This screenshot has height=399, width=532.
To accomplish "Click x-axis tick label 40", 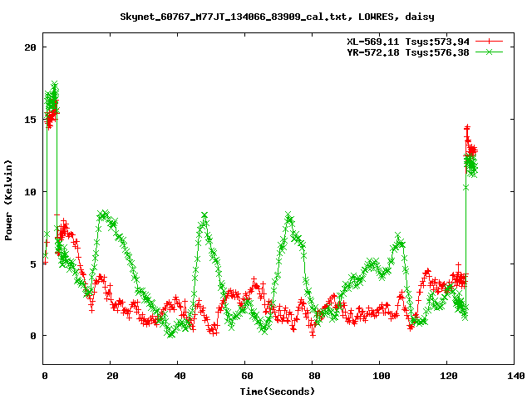I will [x=180, y=376].
